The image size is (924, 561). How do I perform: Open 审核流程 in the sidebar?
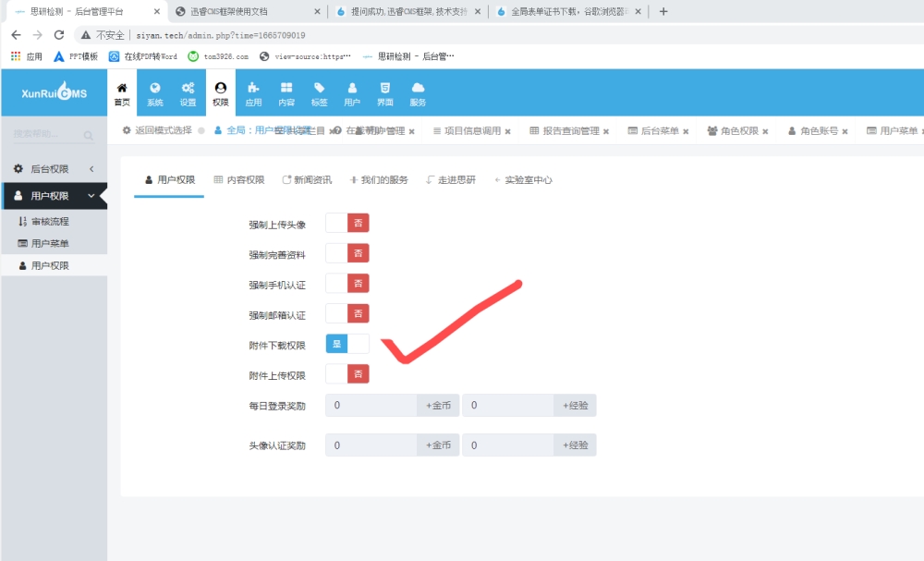coord(55,222)
